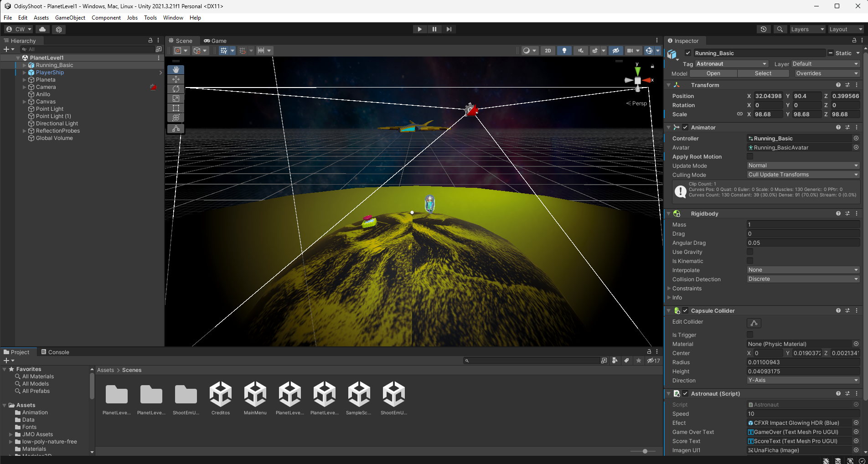The image size is (868, 464).
Task: Open Collision Detection dropdown
Action: pyautogui.click(x=803, y=279)
